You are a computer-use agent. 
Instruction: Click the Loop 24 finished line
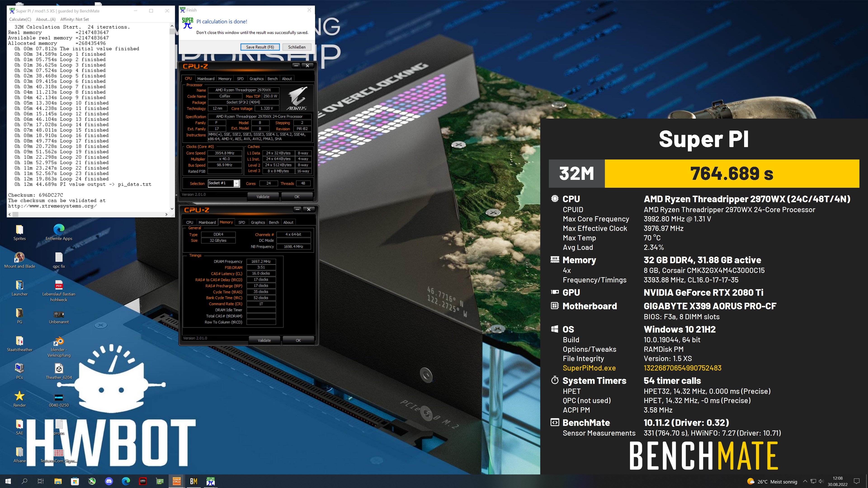61,179
